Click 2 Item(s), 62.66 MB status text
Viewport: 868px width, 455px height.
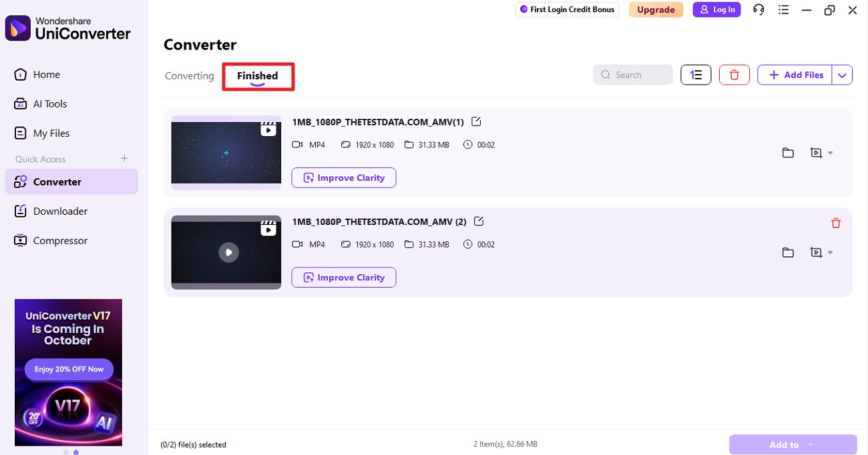click(x=505, y=444)
